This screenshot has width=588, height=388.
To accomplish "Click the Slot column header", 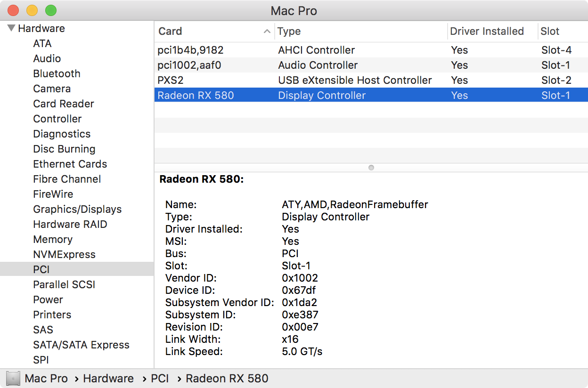I will [550, 32].
